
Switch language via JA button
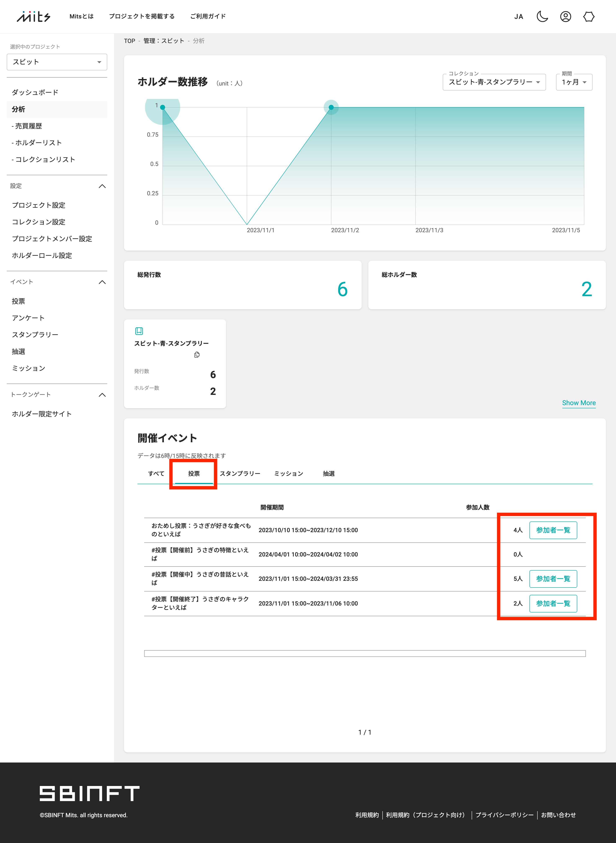tap(519, 16)
